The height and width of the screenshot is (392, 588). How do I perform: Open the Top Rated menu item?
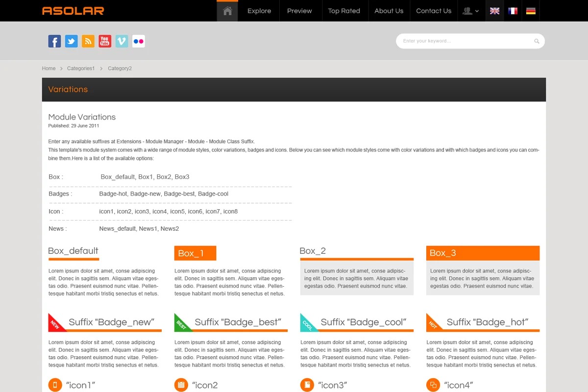[344, 11]
